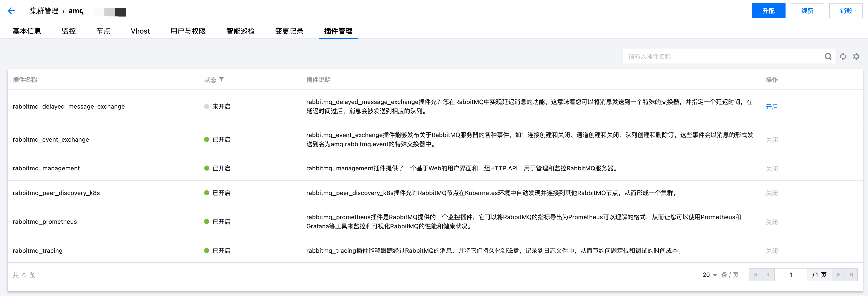Open the 智能巡检 tab

(x=240, y=31)
